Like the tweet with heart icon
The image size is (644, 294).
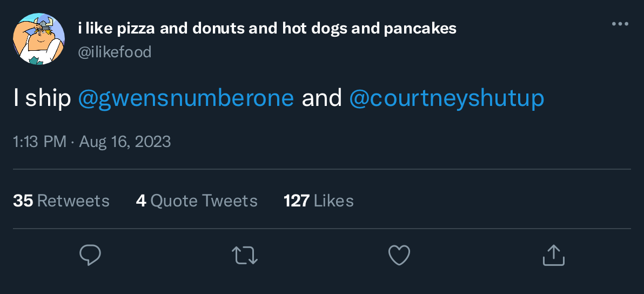coord(399,255)
